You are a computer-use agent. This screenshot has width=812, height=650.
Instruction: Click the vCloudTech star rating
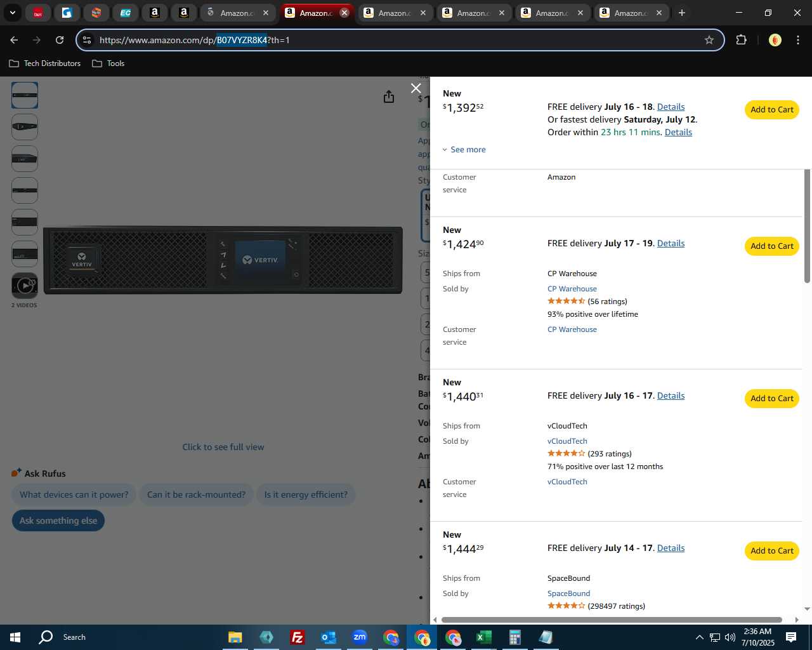[566, 453]
